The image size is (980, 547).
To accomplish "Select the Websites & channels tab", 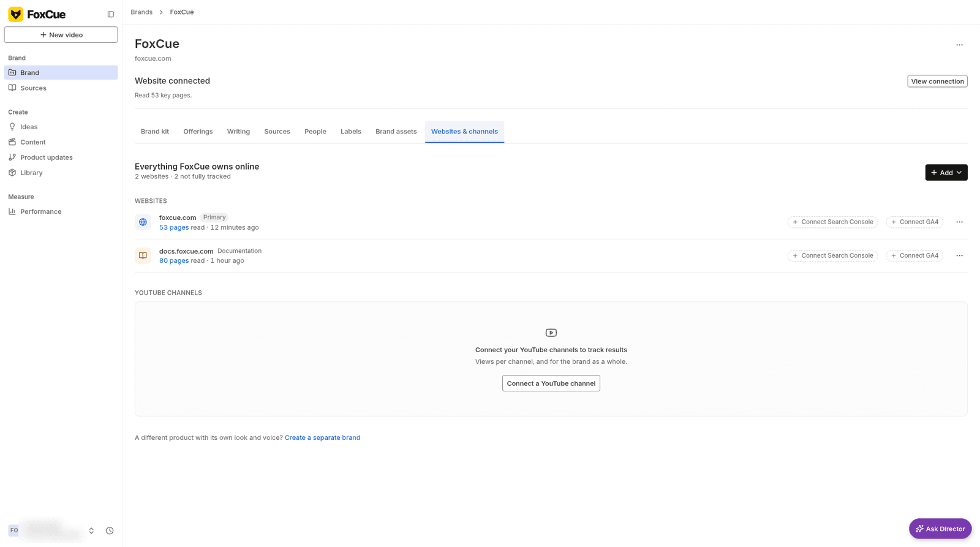I will pos(464,132).
